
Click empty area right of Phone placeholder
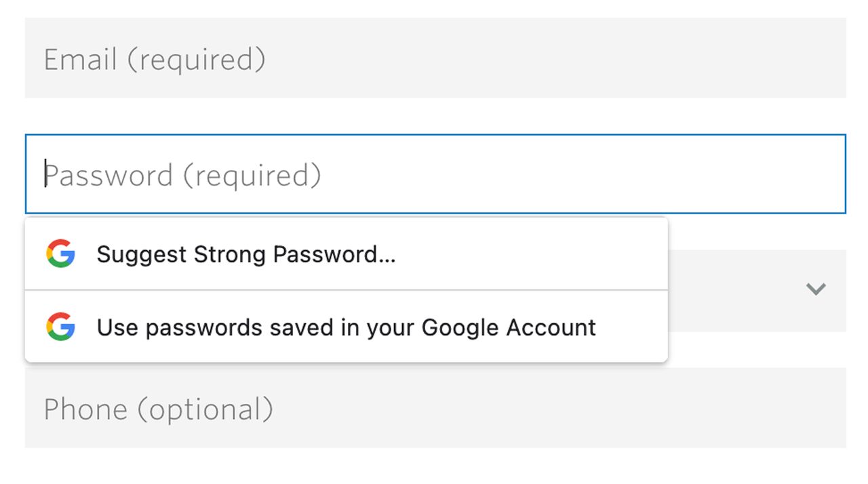(x=560, y=407)
